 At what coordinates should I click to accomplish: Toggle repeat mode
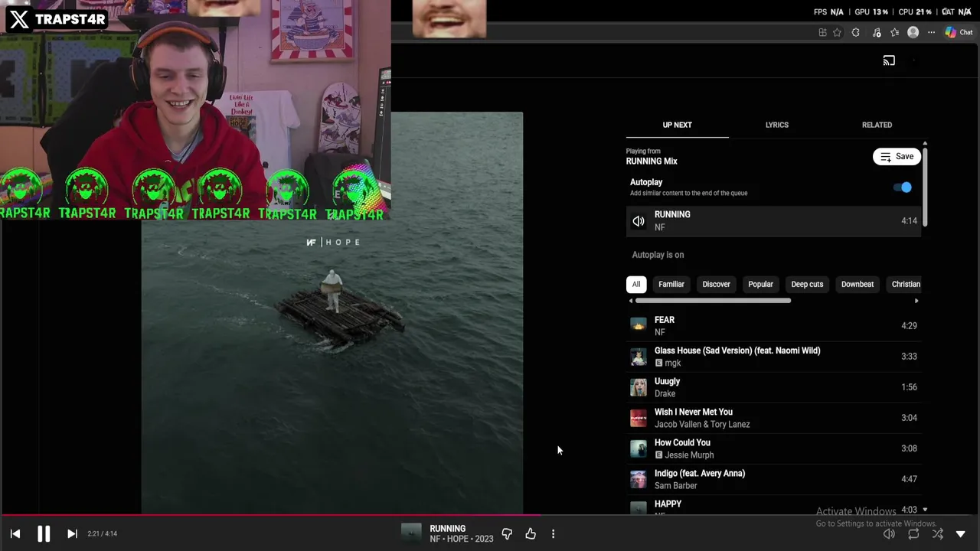(913, 534)
